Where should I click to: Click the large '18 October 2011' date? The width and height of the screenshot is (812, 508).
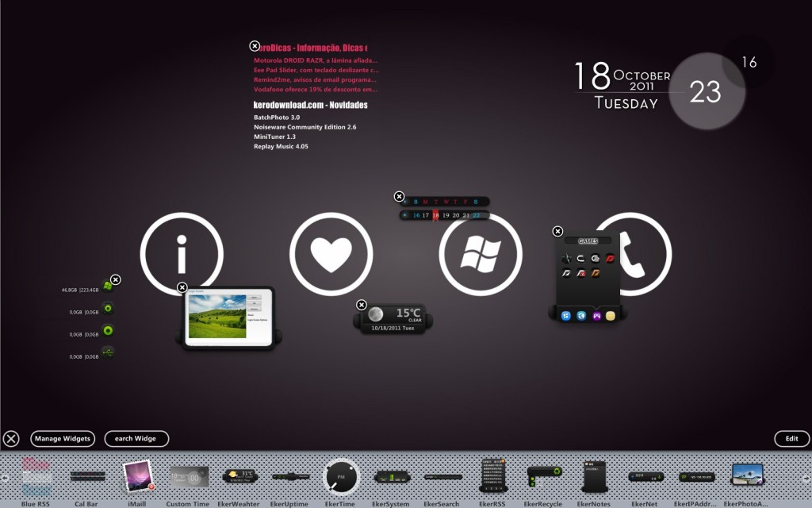coord(622,76)
